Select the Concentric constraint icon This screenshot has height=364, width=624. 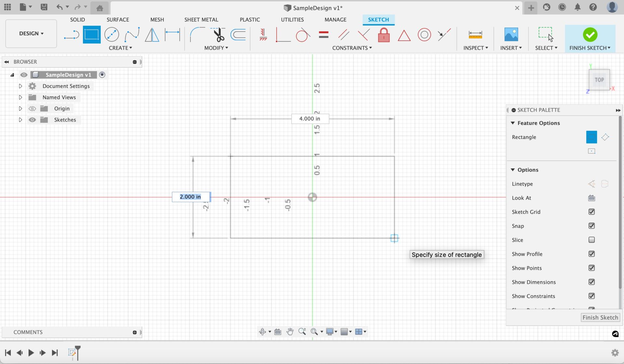(424, 35)
